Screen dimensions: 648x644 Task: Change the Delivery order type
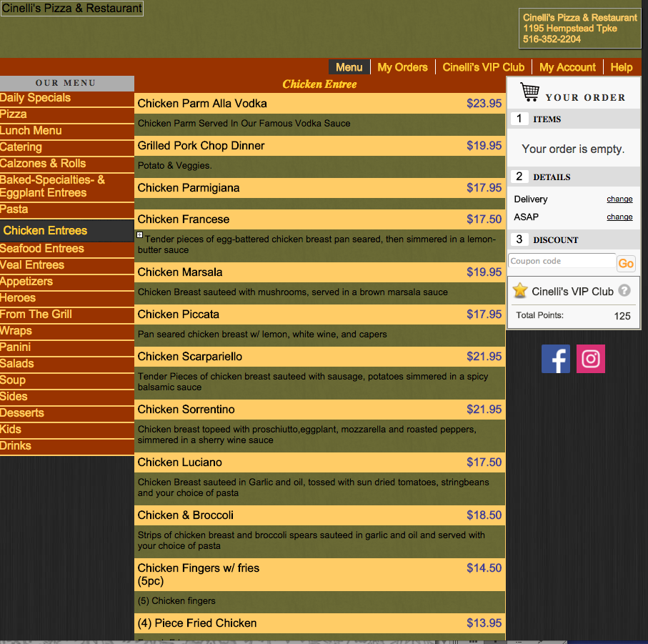[x=619, y=199]
